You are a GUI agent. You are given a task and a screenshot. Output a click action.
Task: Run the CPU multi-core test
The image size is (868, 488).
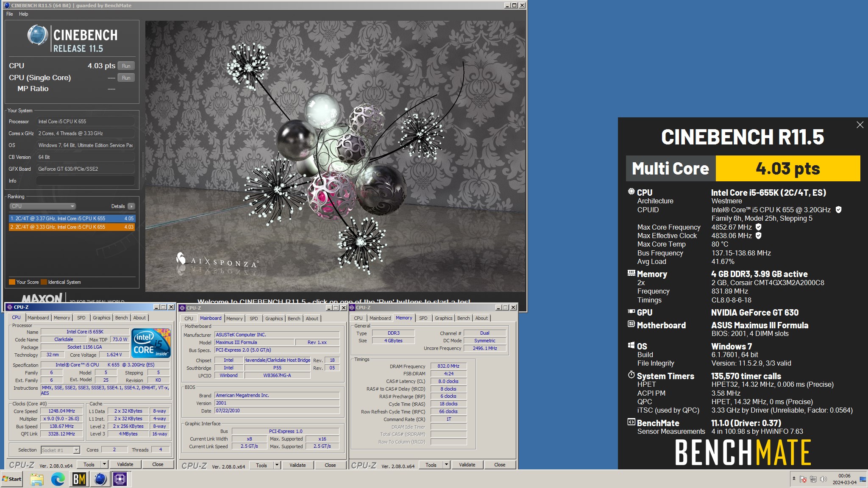click(x=126, y=66)
